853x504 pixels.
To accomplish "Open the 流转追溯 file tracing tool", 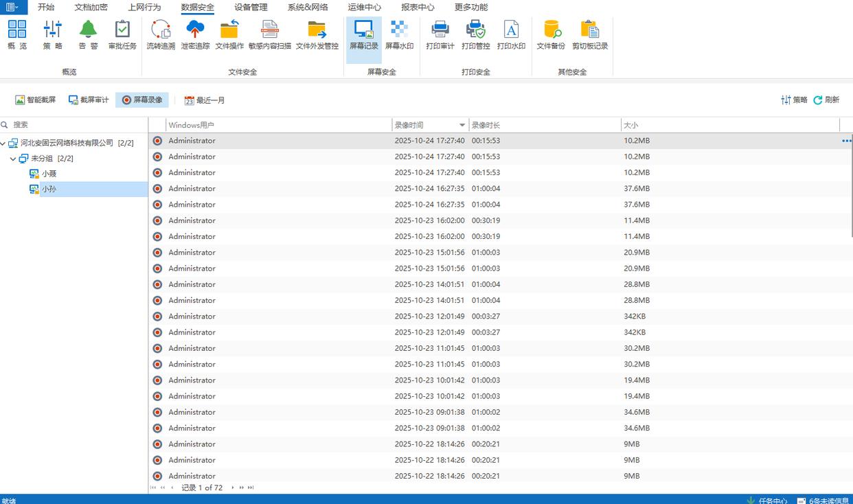I will [x=161, y=34].
